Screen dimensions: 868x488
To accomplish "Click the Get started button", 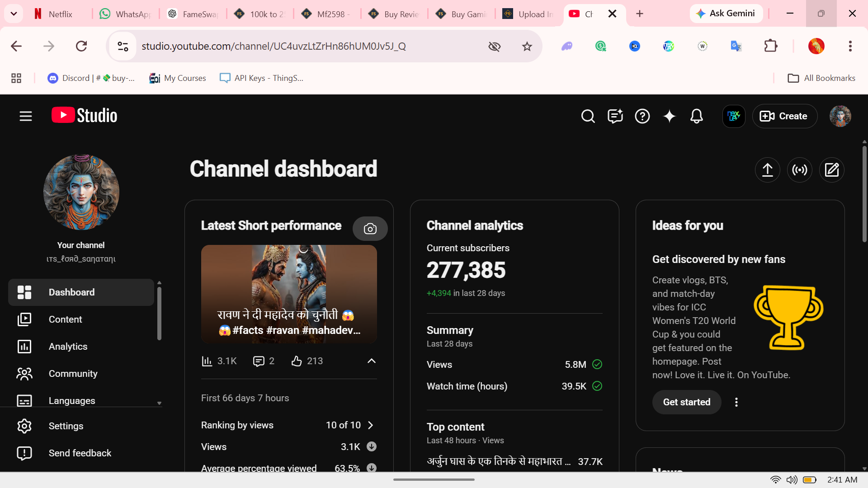I will (686, 402).
